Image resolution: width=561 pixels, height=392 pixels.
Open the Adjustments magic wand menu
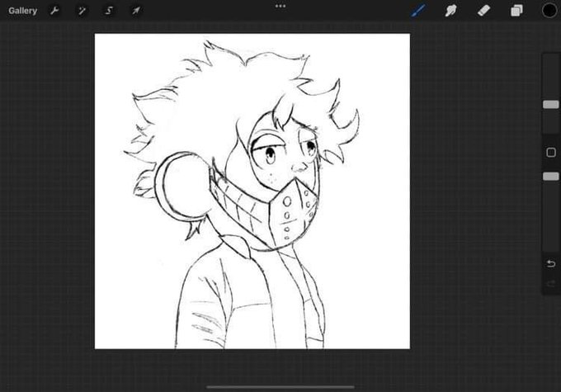tap(82, 11)
